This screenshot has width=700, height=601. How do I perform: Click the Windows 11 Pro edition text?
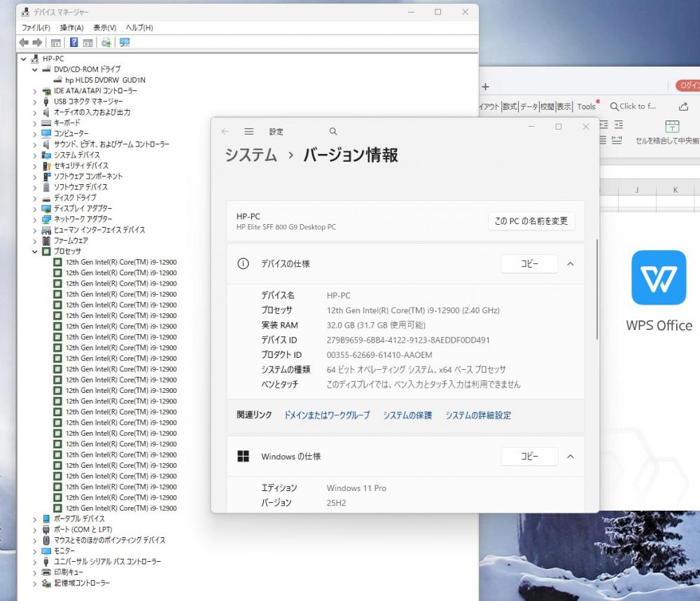pos(356,488)
